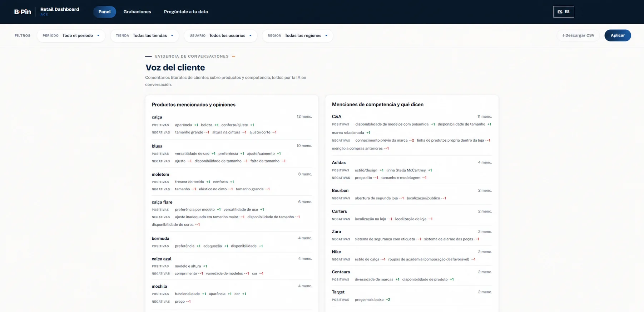644x312 pixels.
Task: Open the Panel tab
Action: 104,12
